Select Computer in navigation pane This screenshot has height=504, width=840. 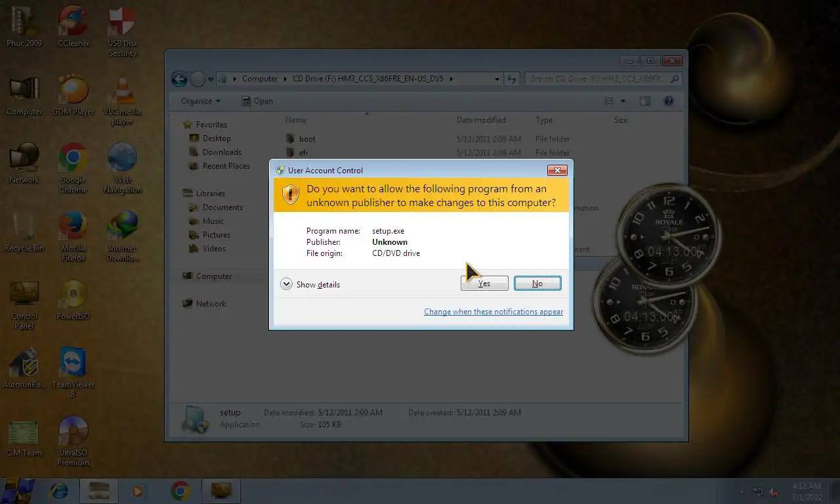tap(207, 276)
